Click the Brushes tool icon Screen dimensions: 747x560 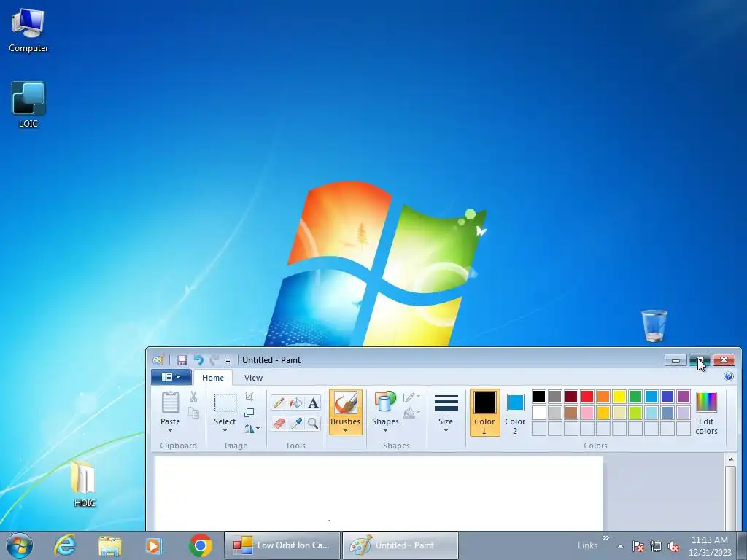point(345,402)
